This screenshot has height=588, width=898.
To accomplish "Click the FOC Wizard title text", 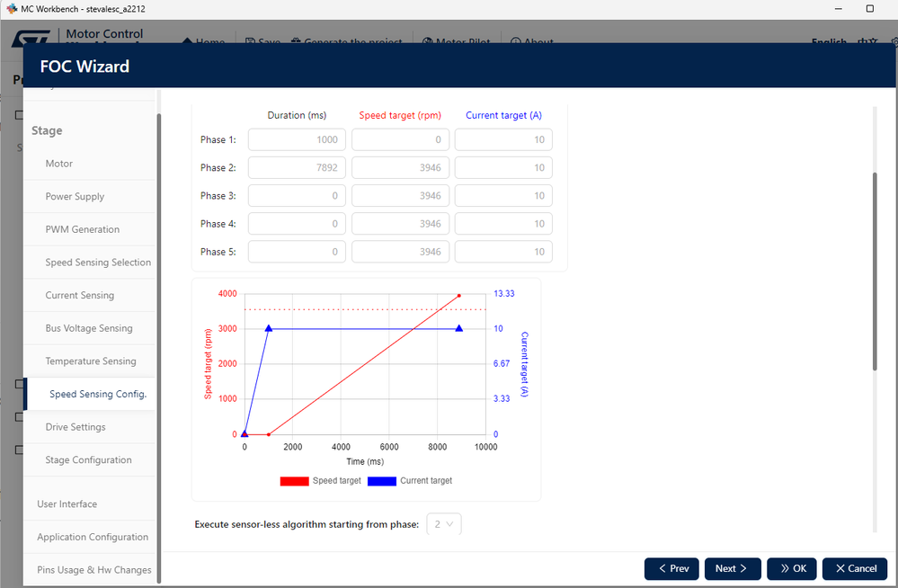I will point(84,67).
